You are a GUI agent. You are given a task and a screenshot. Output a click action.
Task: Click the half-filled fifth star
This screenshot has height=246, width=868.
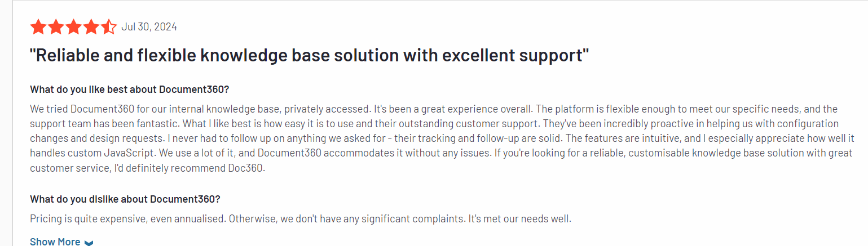click(x=108, y=27)
